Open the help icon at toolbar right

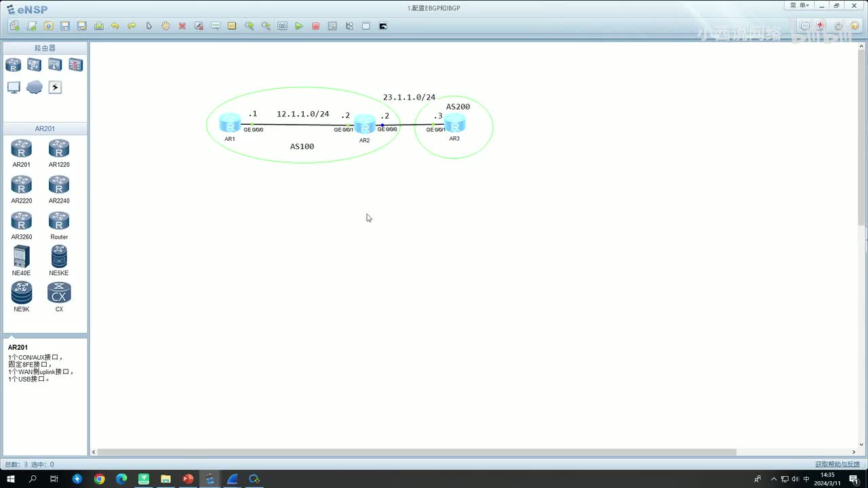[x=854, y=26]
